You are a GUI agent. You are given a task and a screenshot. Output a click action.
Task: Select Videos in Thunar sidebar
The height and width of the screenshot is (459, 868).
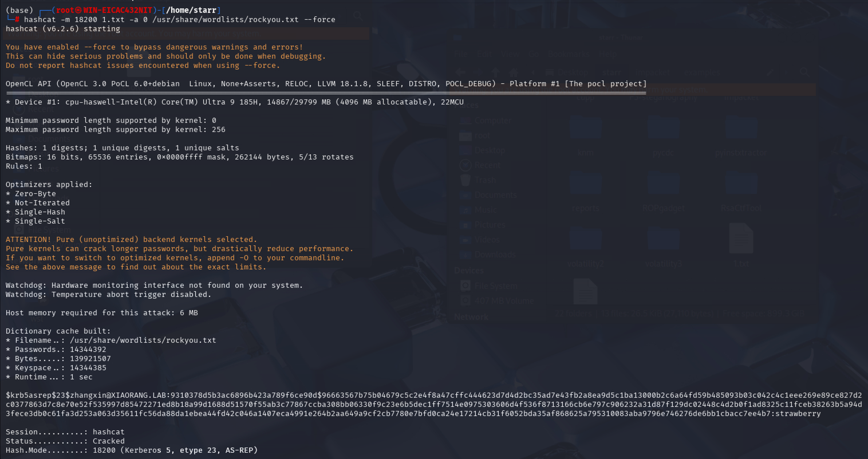click(480, 240)
